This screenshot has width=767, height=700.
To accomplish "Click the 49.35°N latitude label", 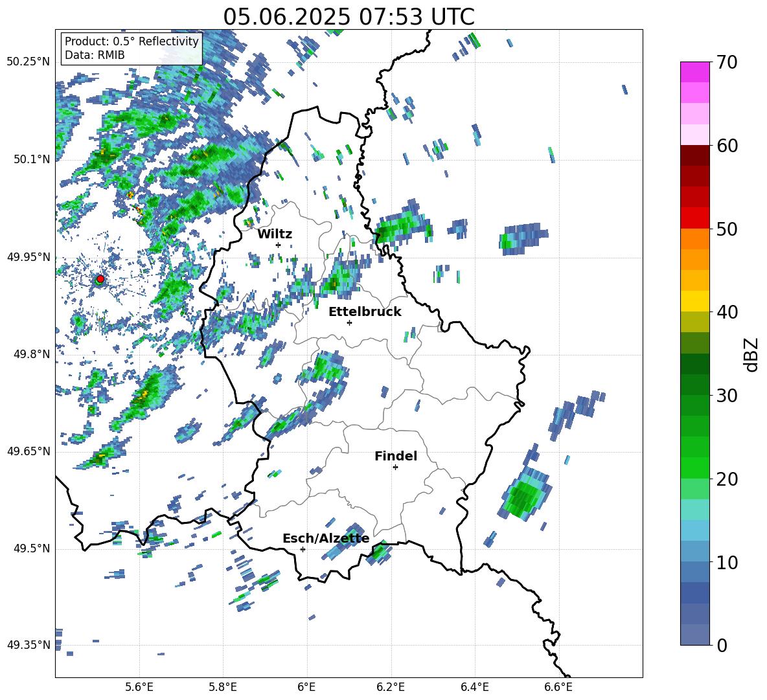I will coord(29,645).
